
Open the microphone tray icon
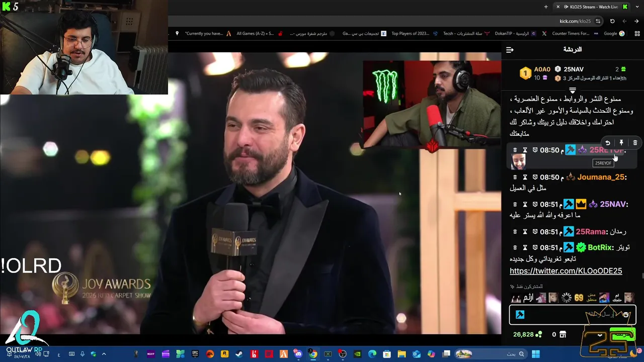(83, 354)
